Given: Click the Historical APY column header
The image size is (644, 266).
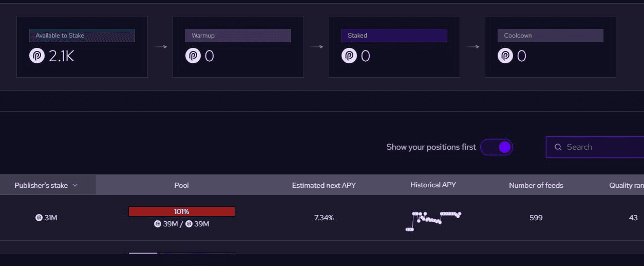Looking at the screenshot, I should (433, 185).
